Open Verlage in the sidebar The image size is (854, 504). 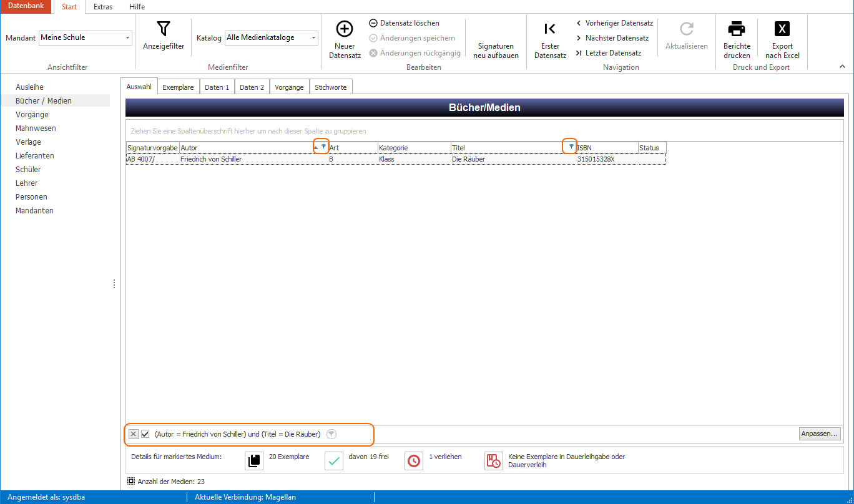tap(28, 142)
